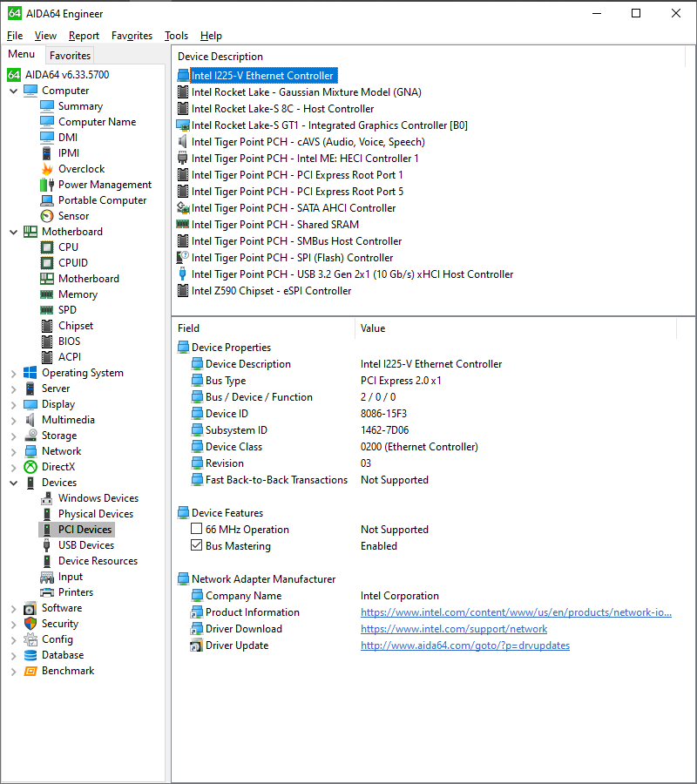Open the Chipset icon in the tree
The height and width of the screenshot is (784, 697).
[47, 326]
